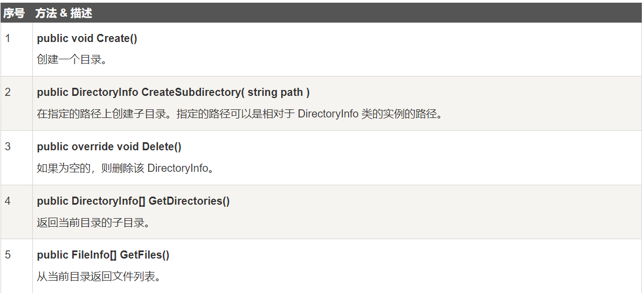This screenshot has height=293, width=644.
Task: Click the description starting with 在指定的路径上创建子目录
Action: click(162, 114)
